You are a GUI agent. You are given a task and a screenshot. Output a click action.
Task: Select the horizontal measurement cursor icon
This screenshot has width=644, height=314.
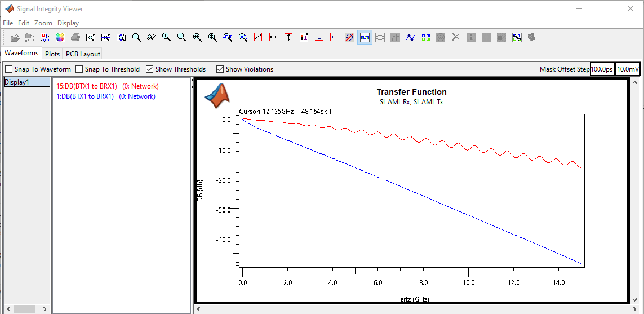(273, 37)
